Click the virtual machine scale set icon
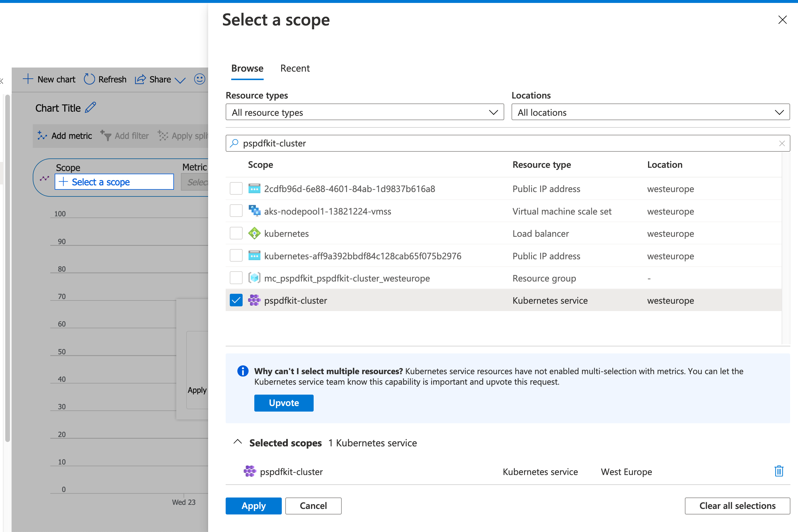The width and height of the screenshot is (798, 532). point(254,211)
